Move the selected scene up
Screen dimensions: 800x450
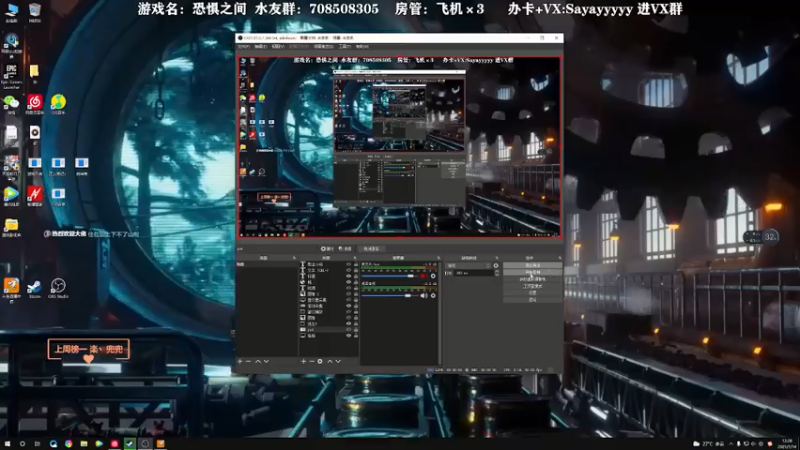258,361
